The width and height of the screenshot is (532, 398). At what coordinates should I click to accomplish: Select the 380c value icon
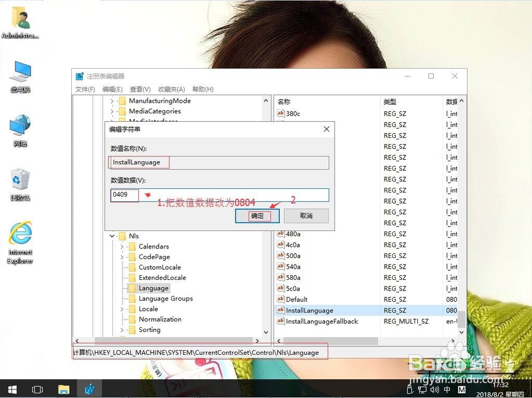tap(280, 113)
